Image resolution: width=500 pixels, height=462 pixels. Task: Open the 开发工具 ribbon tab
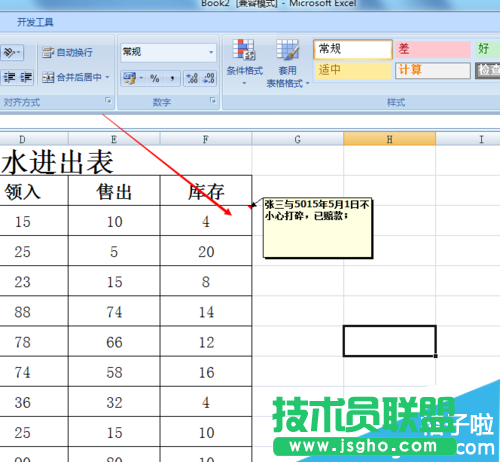tap(35, 22)
